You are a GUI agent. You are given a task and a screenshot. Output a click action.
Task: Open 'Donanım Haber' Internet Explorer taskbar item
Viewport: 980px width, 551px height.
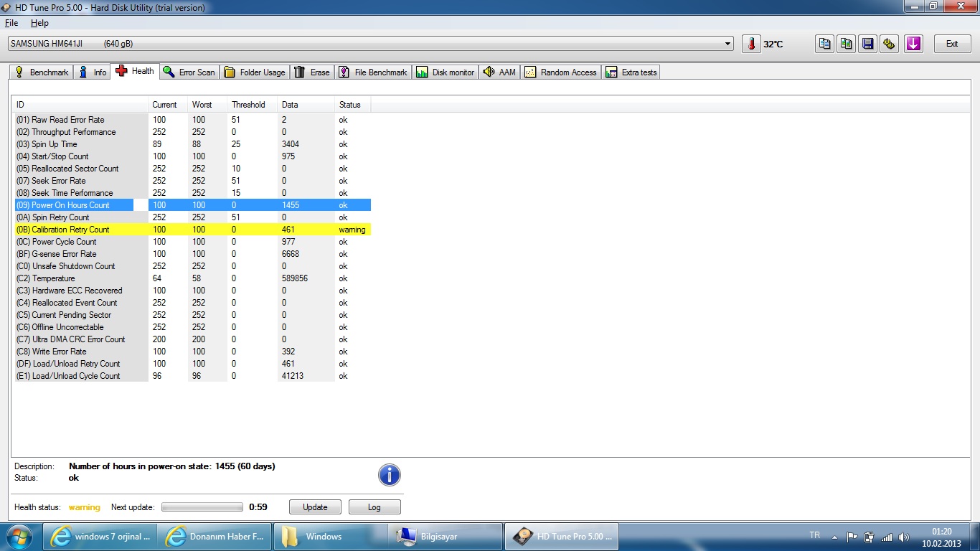pos(216,537)
